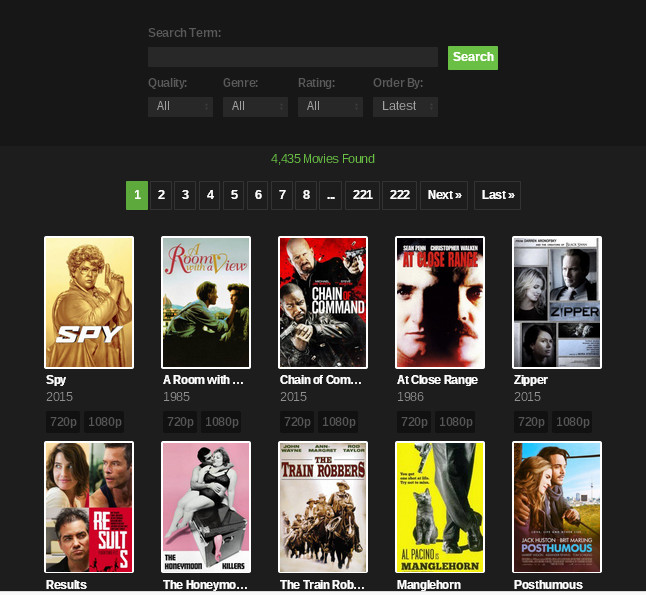646x595 pixels.
Task: Select 720p for Spy
Action: 63,422
